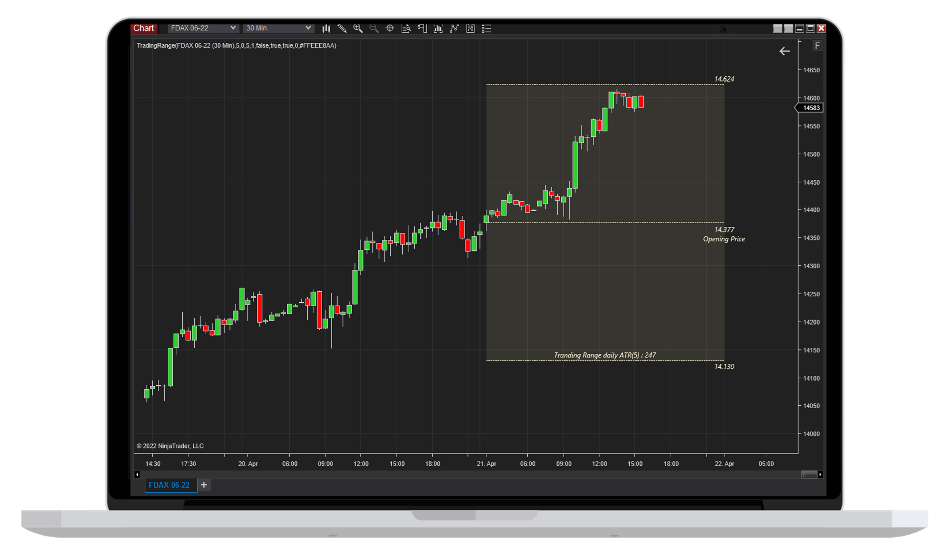The image size is (946, 560).
Task: Toggle the F button on price axis
Action: (x=817, y=46)
